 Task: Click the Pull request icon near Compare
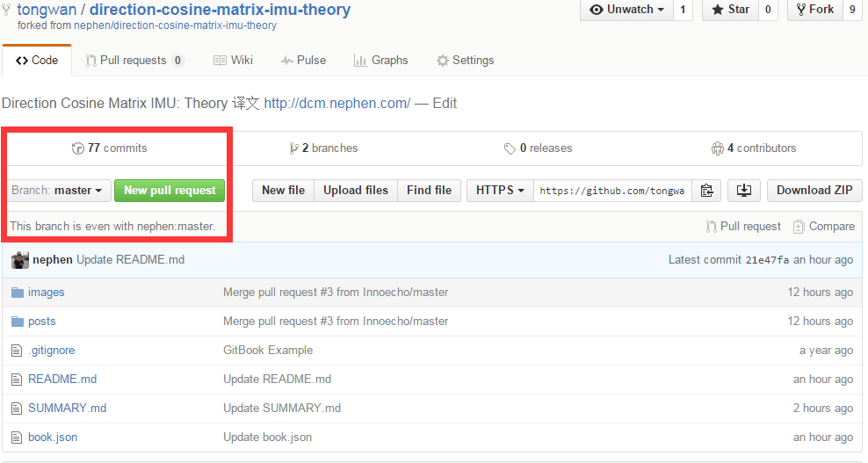pos(712,227)
